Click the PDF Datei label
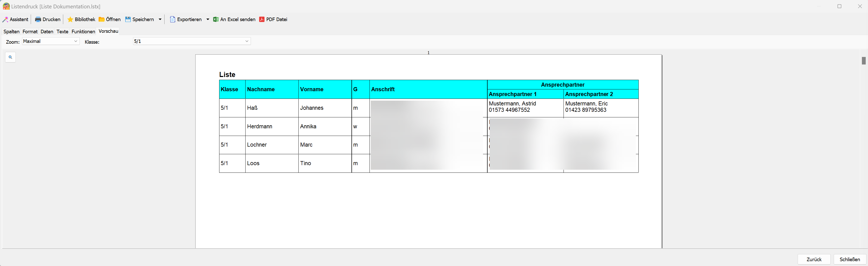The width and height of the screenshot is (868, 266). tap(277, 20)
